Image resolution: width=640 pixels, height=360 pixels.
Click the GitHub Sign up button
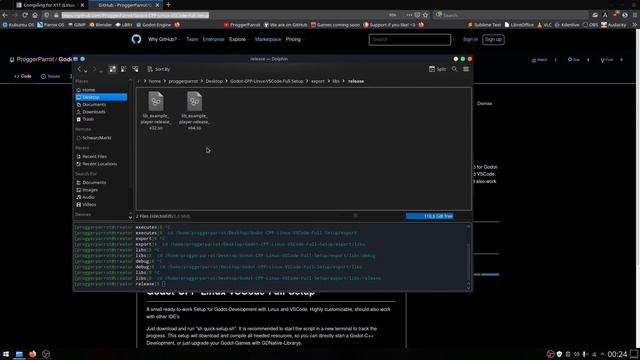click(x=493, y=40)
